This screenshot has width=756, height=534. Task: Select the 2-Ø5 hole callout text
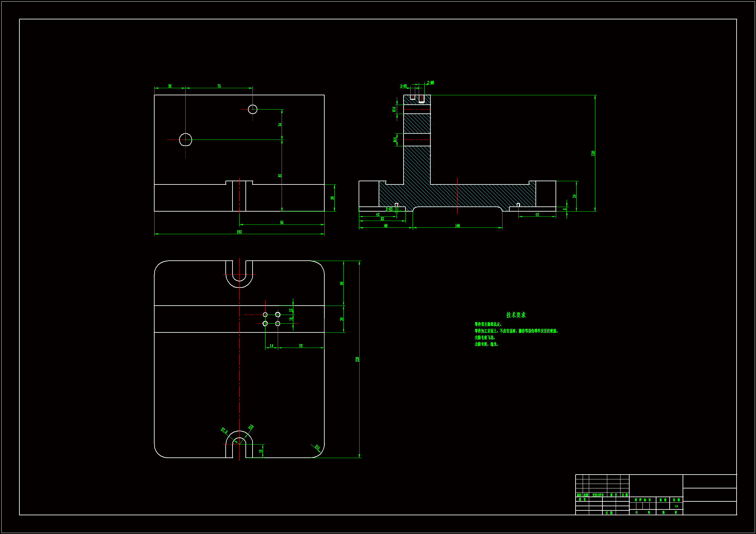403,86
